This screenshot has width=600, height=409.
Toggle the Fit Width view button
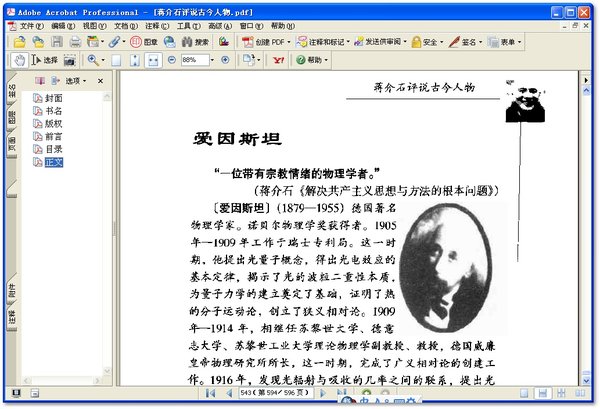click(x=153, y=60)
